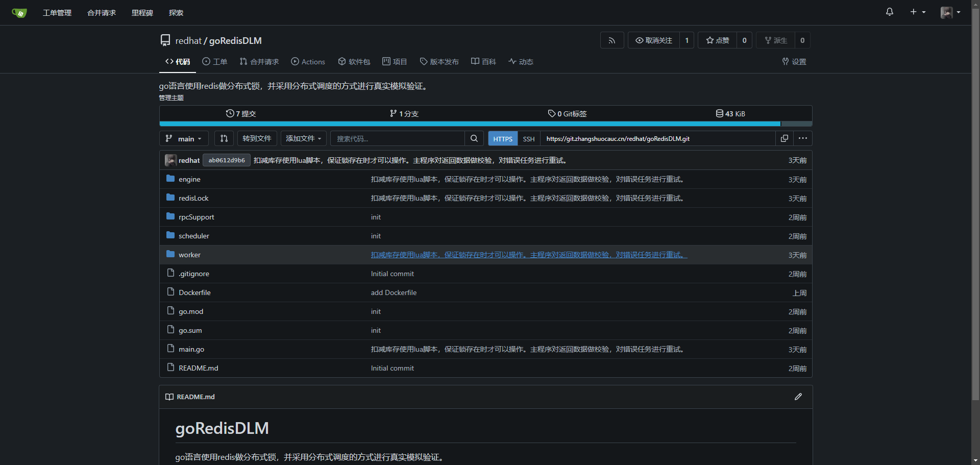
Task: Open the engine folder
Action: (189, 179)
